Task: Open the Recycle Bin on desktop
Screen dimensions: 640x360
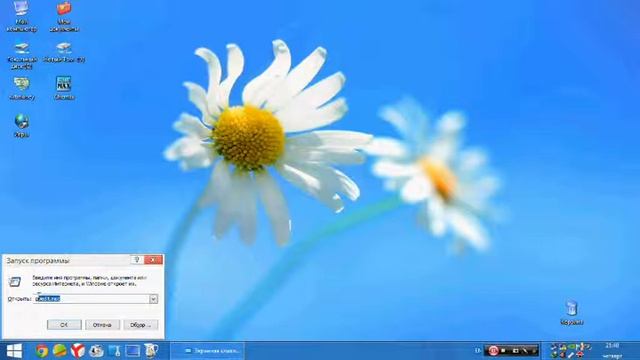Action: [x=571, y=312]
